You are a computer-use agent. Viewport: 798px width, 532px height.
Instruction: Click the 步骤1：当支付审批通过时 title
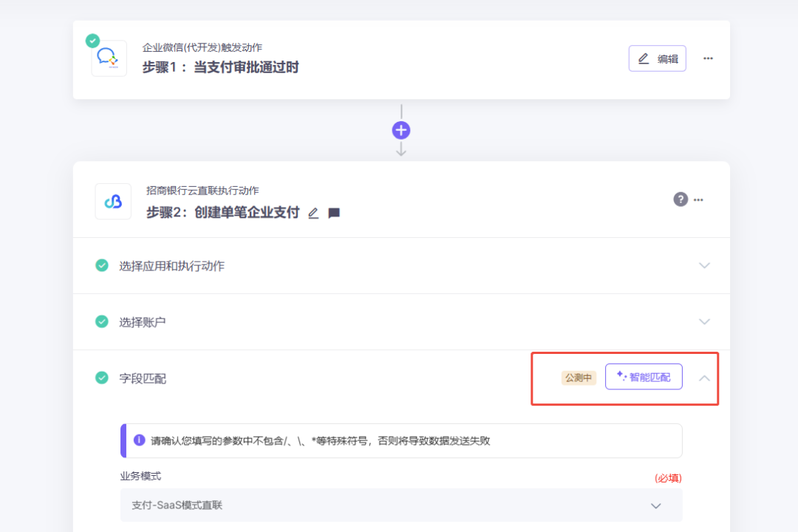[220, 67]
